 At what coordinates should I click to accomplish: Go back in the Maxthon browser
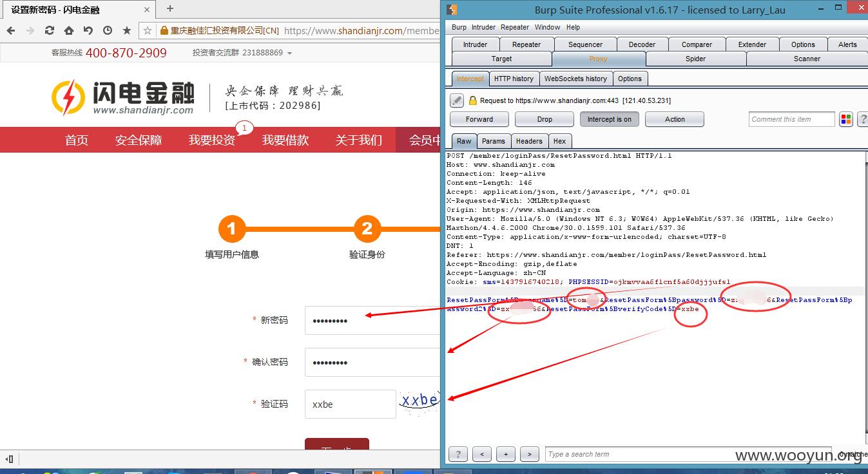(x=11, y=30)
